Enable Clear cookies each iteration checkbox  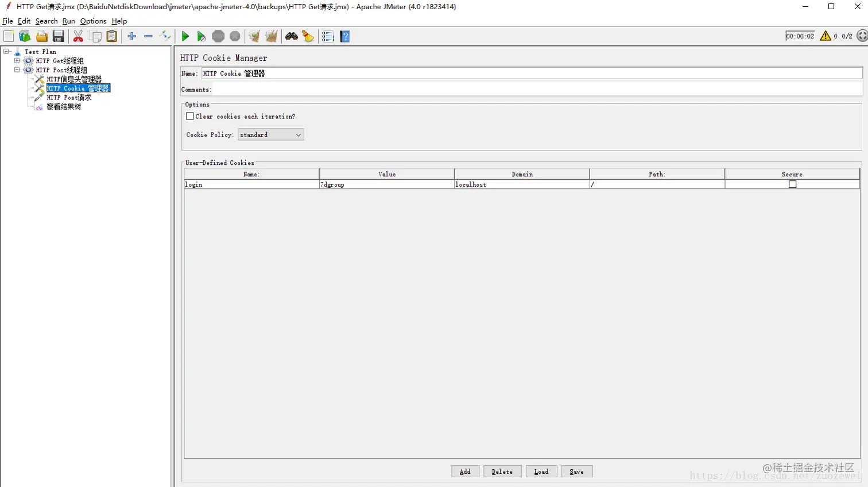pos(190,116)
